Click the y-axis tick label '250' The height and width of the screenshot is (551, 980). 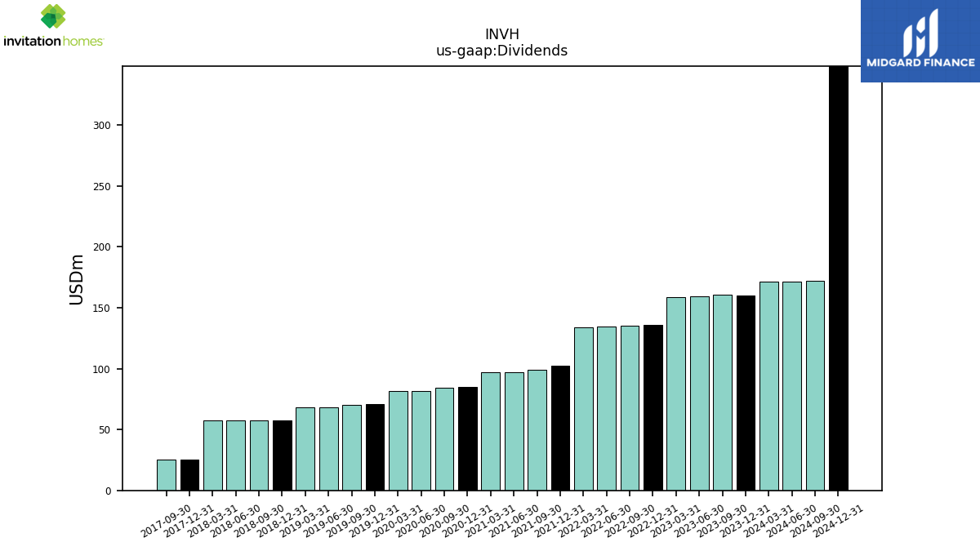102,187
